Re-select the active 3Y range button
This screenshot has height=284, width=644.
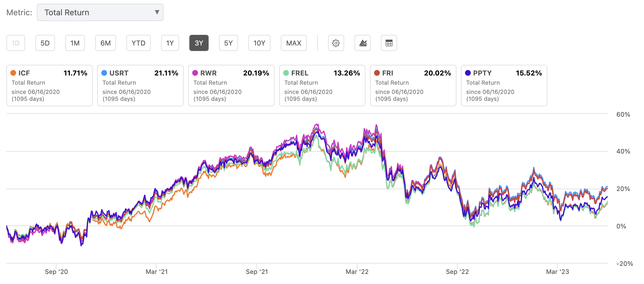pyautogui.click(x=199, y=43)
